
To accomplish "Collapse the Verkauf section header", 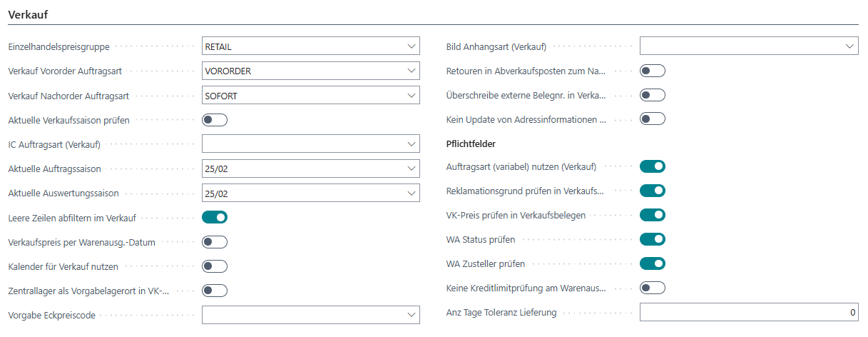I will (x=28, y=14).
